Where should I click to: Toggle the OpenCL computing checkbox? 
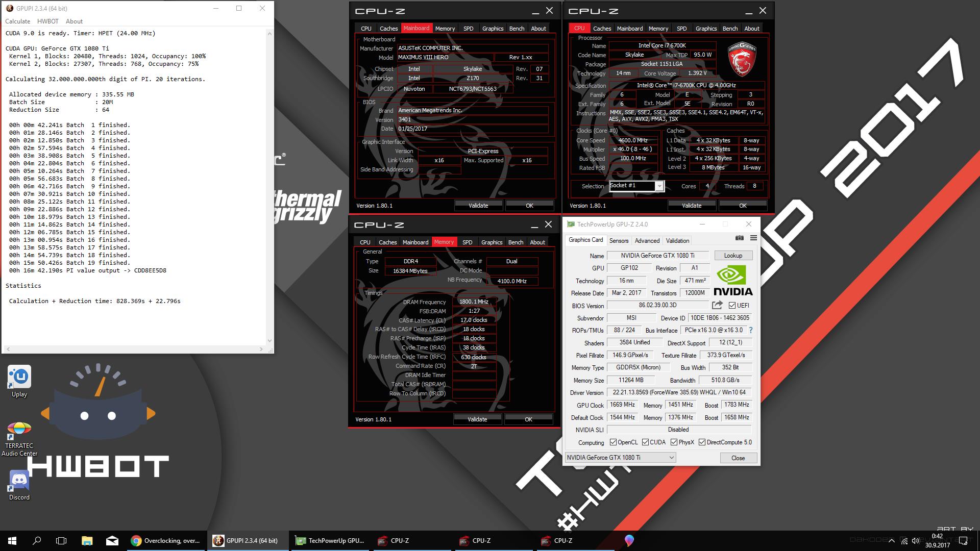point(613,442)
